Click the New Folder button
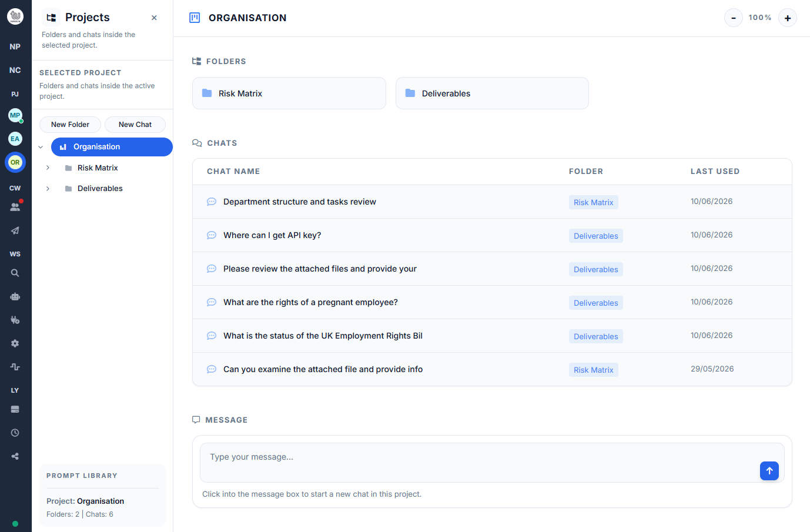 (70, 125)
